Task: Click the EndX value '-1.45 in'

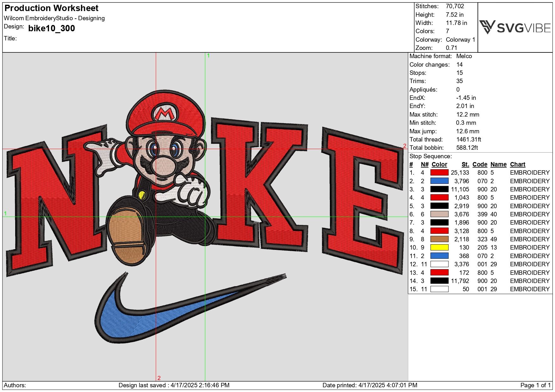Action: (466, 98)
